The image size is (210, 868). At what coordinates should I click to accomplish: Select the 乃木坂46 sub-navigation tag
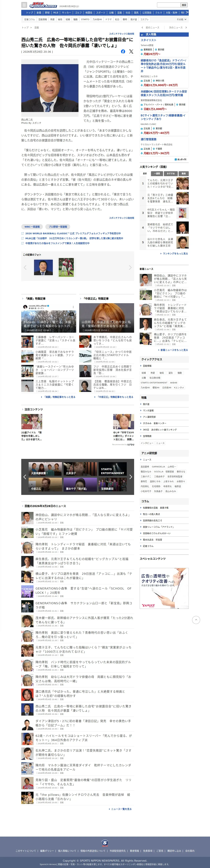[97, 19]
